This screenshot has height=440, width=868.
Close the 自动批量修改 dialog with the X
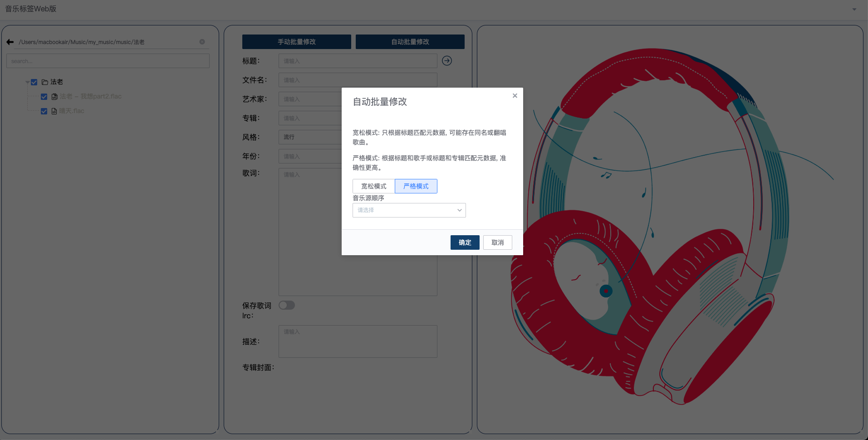click(x=515, y=95)
